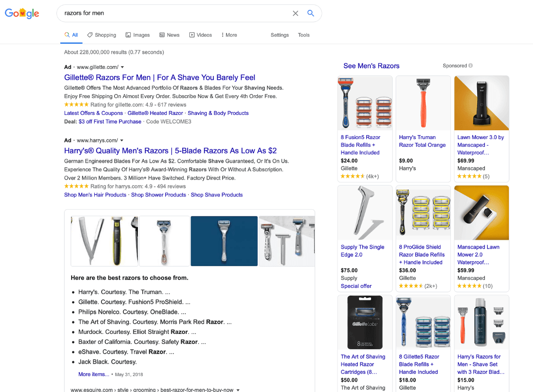Viewport: 533px width, 392px height.
Task: Expand the gillette.com ad dropdown arrow
Action: 123,67
